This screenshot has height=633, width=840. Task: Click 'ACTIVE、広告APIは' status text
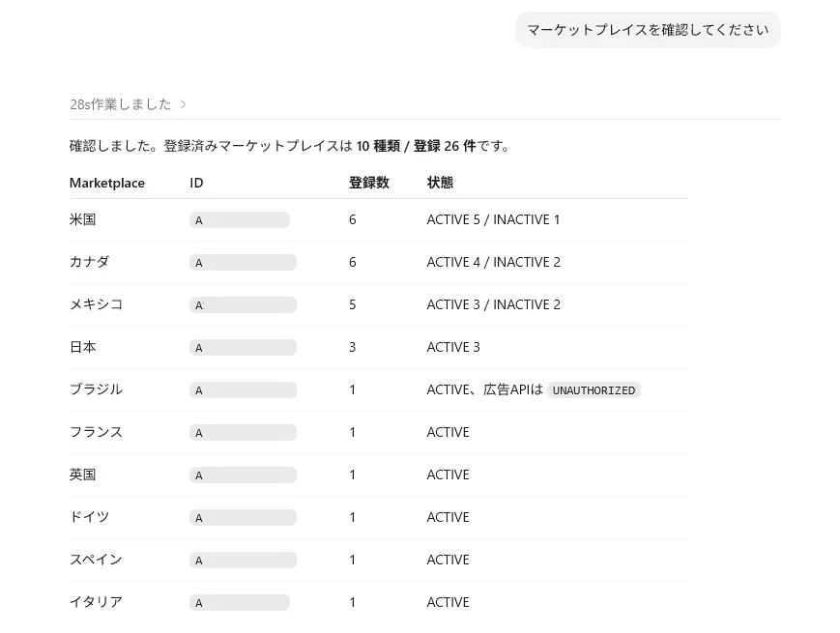pos(485,389)
